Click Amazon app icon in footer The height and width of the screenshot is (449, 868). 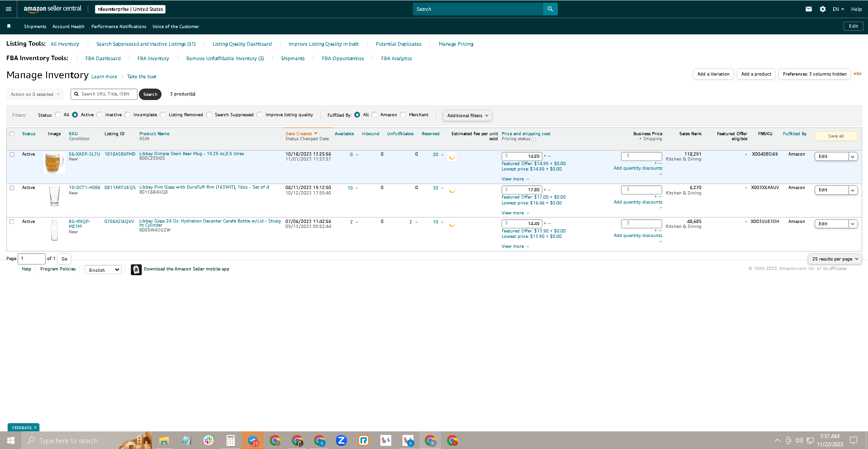(136, 269)
